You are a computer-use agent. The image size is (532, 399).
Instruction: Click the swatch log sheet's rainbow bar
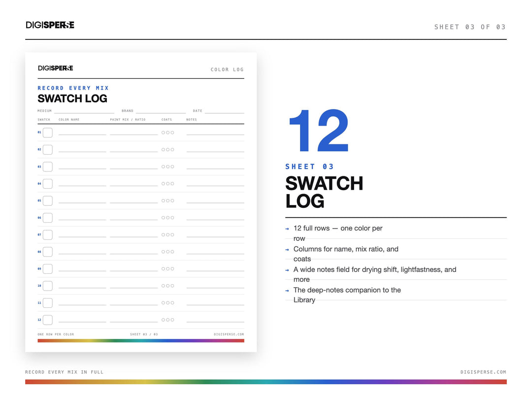tap(141, 341)
